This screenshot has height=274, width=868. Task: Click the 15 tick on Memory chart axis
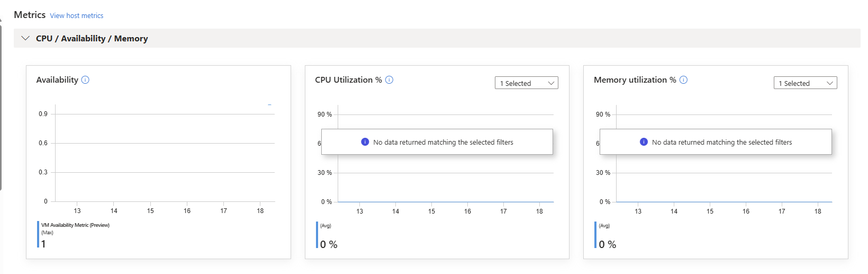710,211
